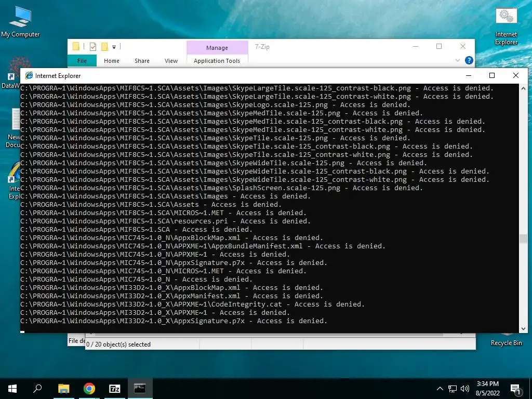The width and height of the screenshot is (532, 399).
Task: Click the console scrollbar down arrow
Action: pyautogui.click(x=523, y=328)
